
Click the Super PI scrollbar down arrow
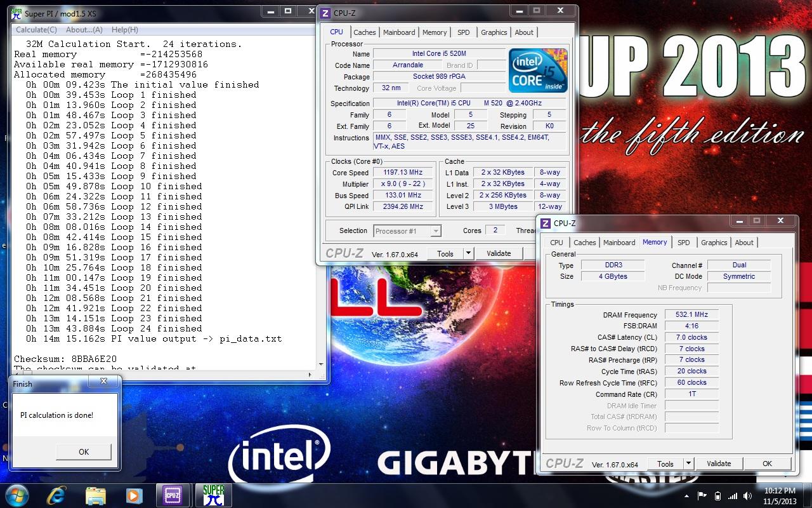coord(321,364)
